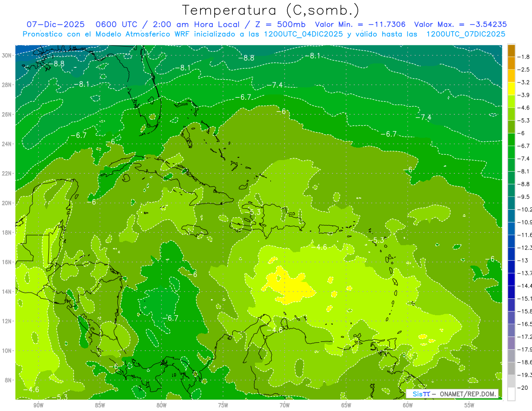The image size is (532, 411).
Task: Click the white swatch below -20 in legend
Action: (511, 394)
